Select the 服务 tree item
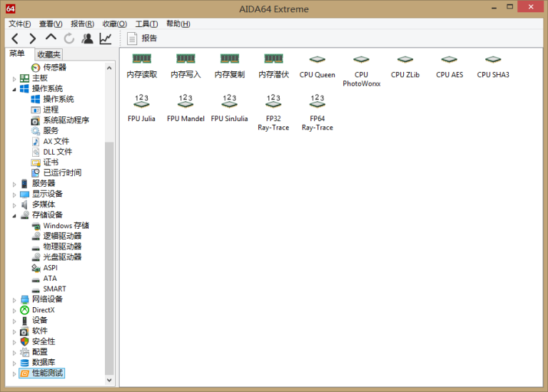The height and width of the screenshot is (392, 548). pos(45,130)
